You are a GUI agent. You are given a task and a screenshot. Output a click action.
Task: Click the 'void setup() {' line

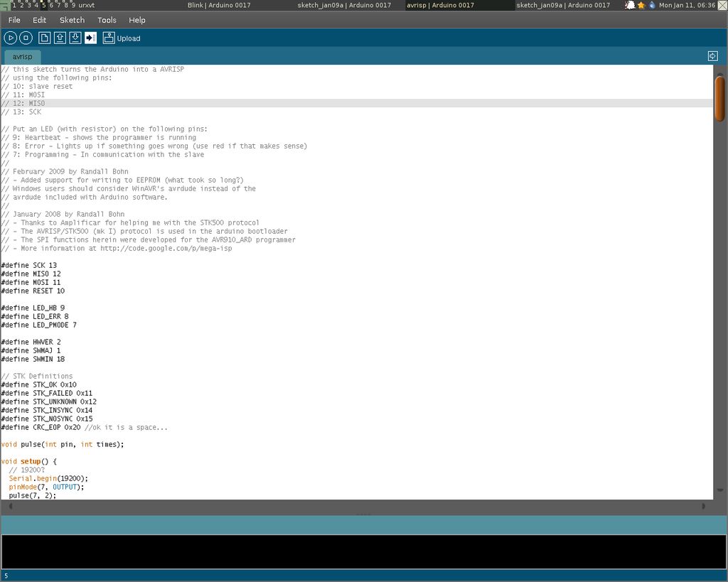click(28, 461)
